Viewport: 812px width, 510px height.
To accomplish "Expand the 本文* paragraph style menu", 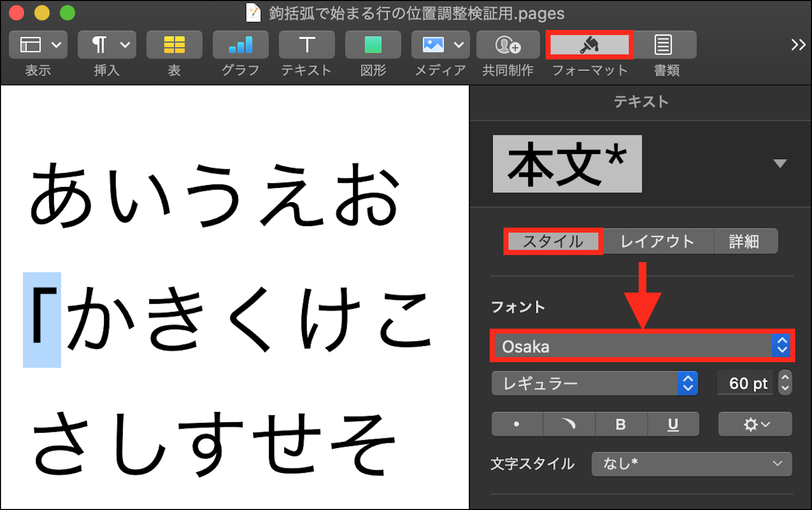I will coord(780,164).
